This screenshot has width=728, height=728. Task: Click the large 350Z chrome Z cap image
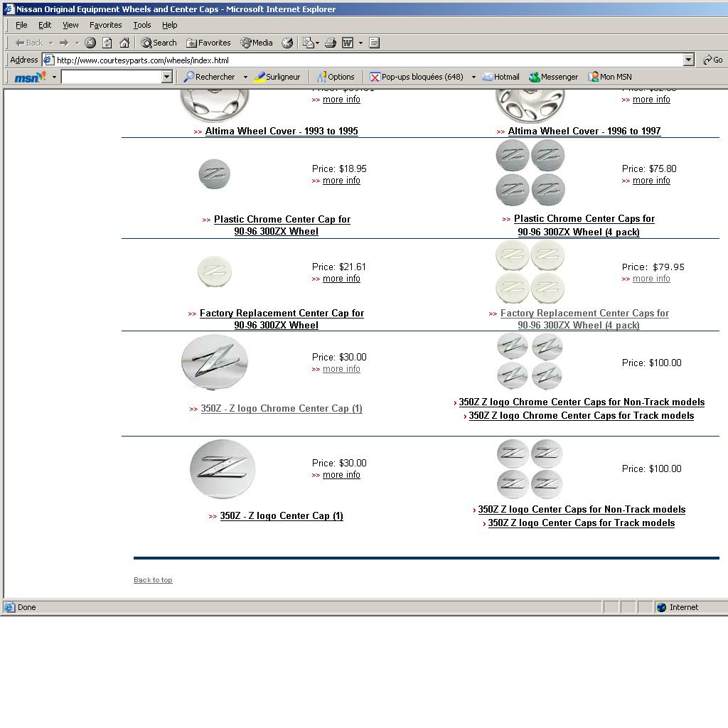[x=215, y=362]
